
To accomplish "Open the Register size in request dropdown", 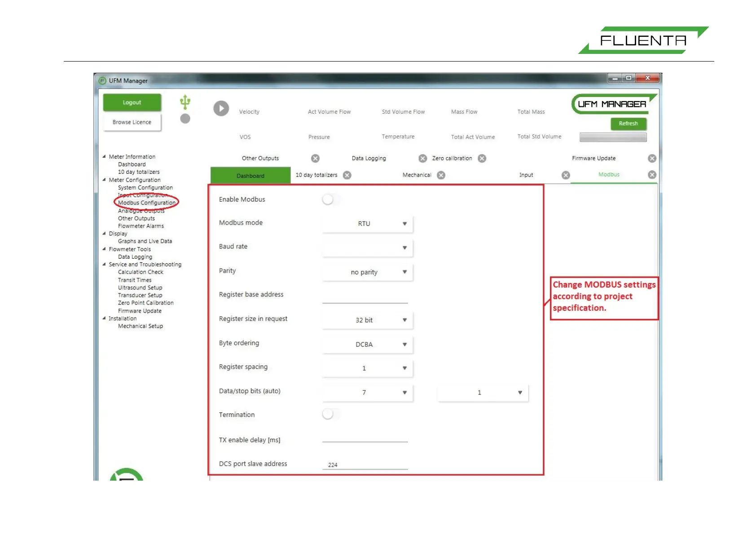I will point(367,320).
